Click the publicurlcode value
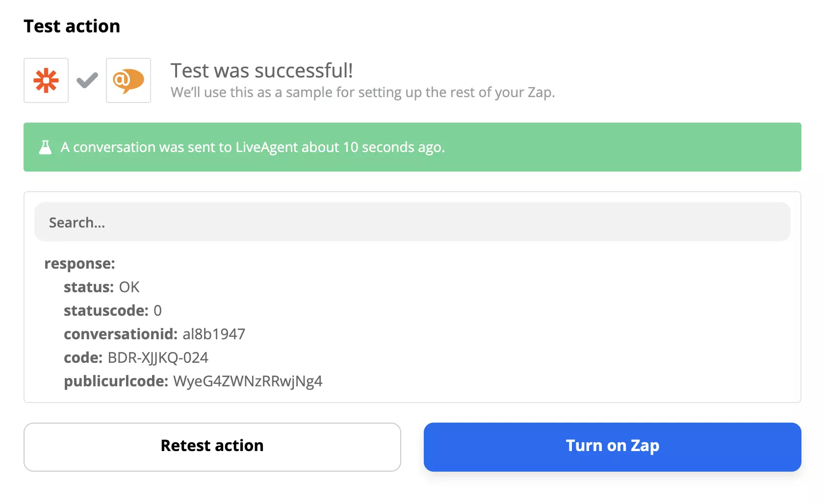This screenshot has height=504, width=824. pyautogui.click(x=248, y=381)
